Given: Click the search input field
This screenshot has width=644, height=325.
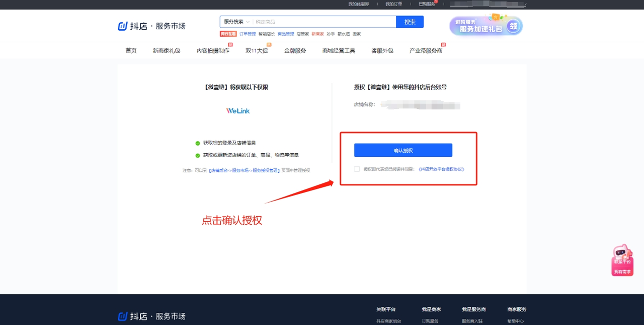Looking at the screenshot, I should (325, 22).
